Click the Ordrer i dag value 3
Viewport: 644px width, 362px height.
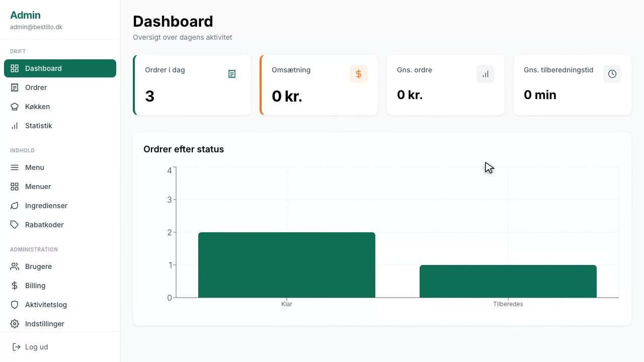click(149, 96)
